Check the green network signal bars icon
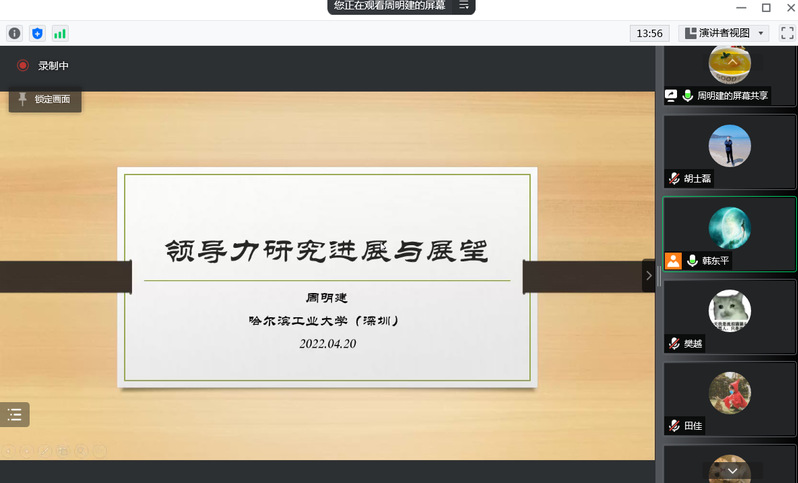Screen dimensions: 798x483 click(x=60, y=34)
